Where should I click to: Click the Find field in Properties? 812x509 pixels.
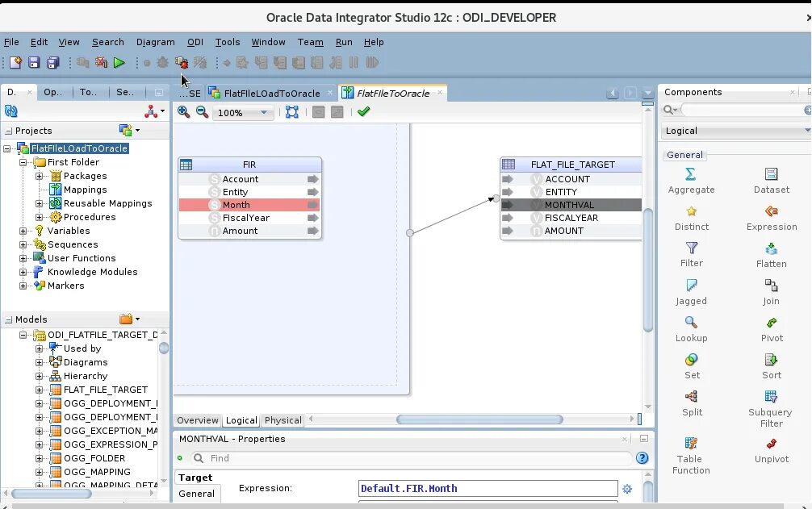412,458
